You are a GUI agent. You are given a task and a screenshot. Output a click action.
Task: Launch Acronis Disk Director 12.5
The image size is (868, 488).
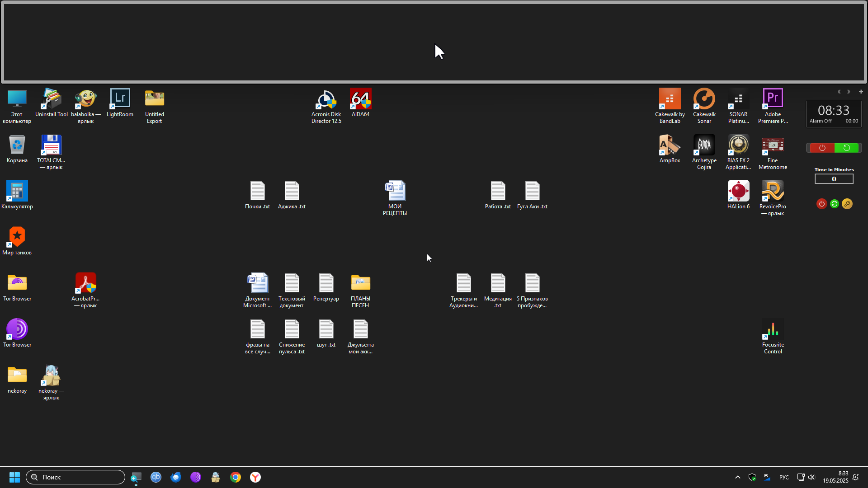coord(326,106)
